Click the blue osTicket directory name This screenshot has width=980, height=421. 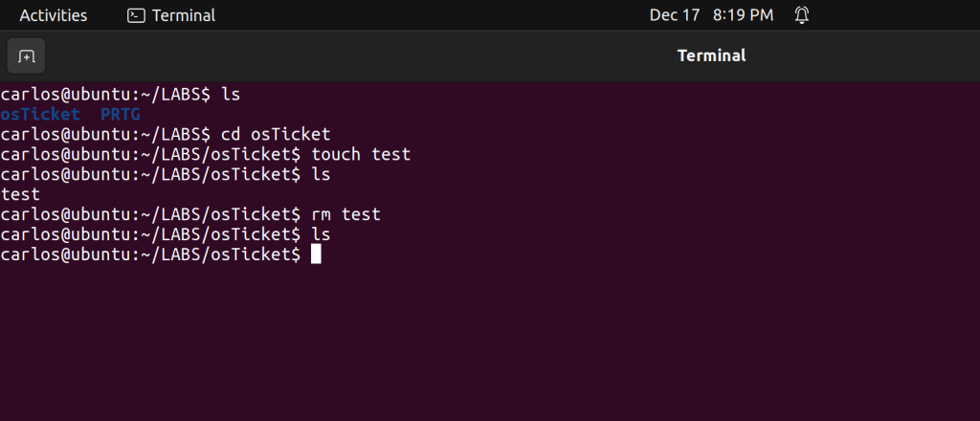click(40, 115)
